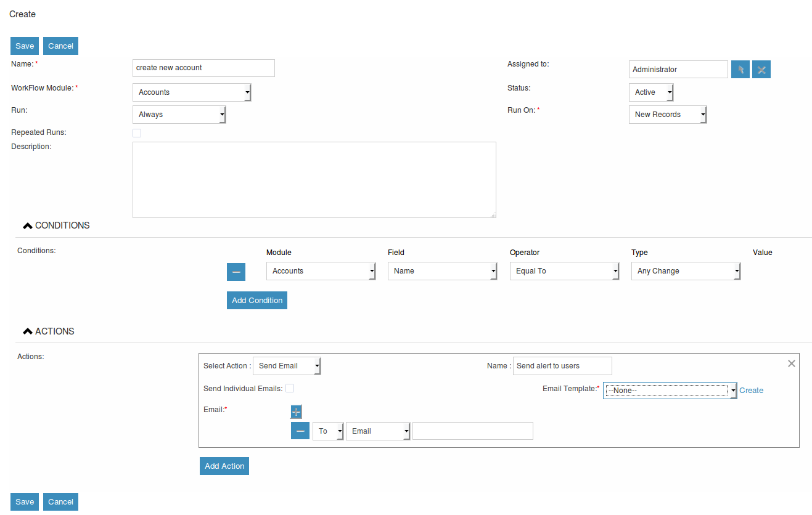Open the Email address type dropdown

click(x=379, y=431)
